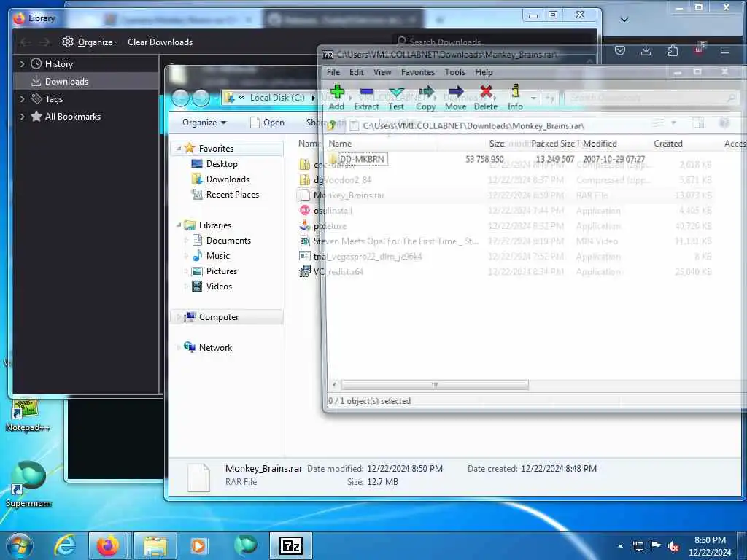This screenshot has height=560, width=747.
Task: Sort by Packed Size column in 7-Zip
Action: pos(553,144)
